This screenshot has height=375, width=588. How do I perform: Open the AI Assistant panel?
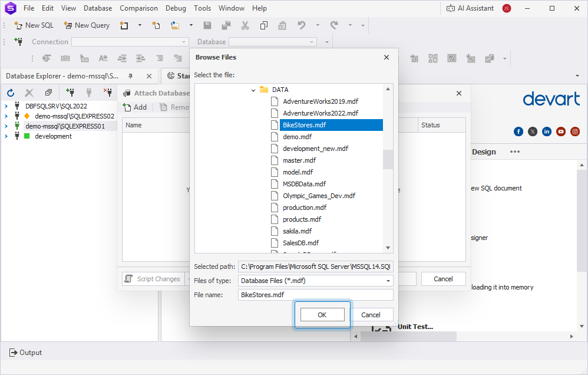point(470,8)
